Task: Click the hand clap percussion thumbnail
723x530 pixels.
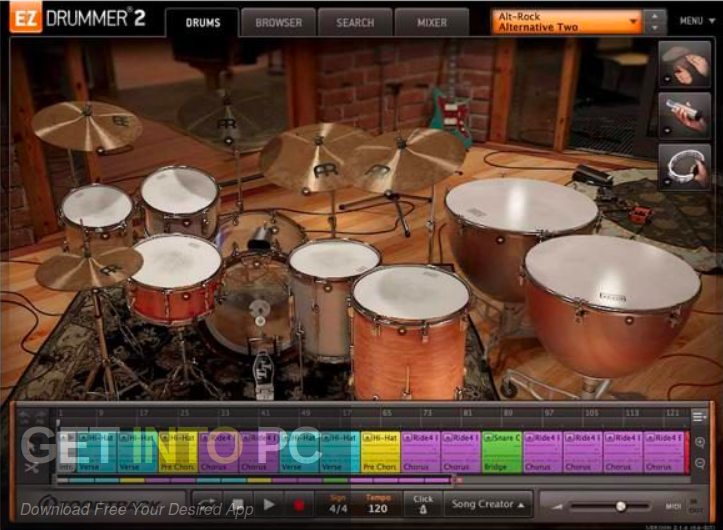Action: pos(684,64)
